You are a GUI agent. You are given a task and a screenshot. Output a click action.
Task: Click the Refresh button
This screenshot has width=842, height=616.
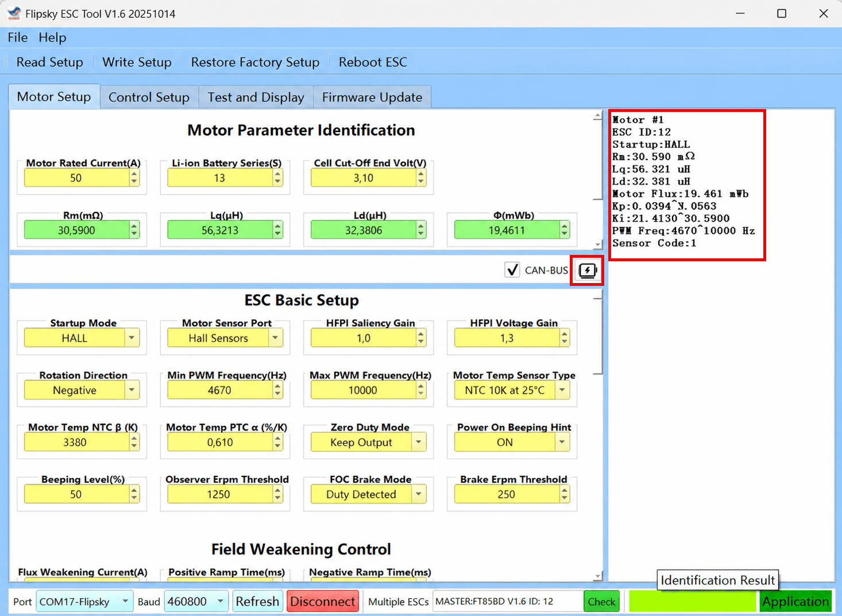click(x=257, y=602)
